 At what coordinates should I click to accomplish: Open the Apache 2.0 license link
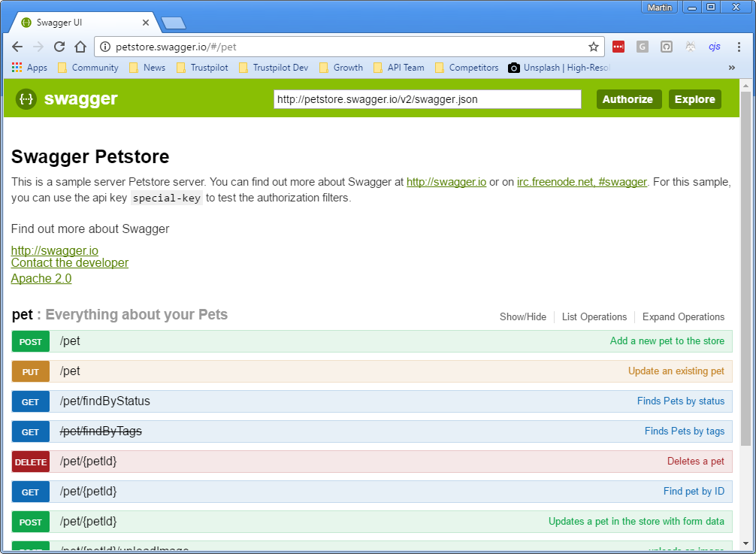tap(41, 279)
